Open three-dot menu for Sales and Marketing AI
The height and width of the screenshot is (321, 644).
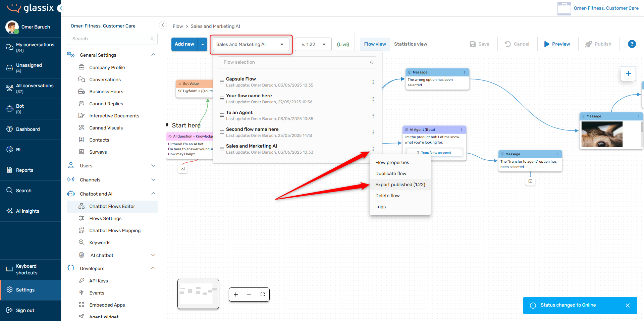pos(373,149)
